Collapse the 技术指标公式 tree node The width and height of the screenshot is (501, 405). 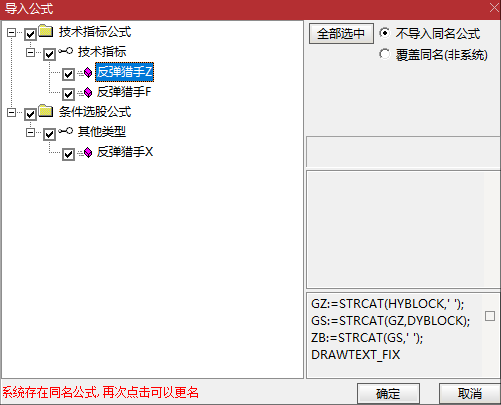tap(11, 32)
